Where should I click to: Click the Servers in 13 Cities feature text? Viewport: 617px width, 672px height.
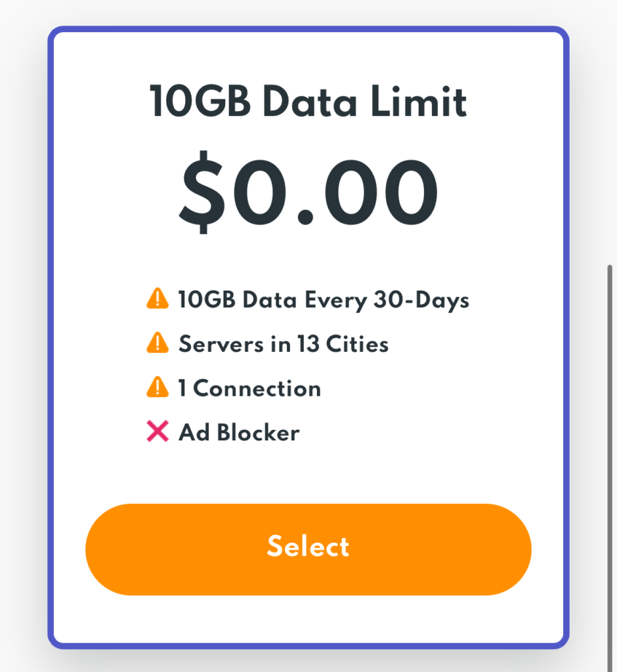284,344
